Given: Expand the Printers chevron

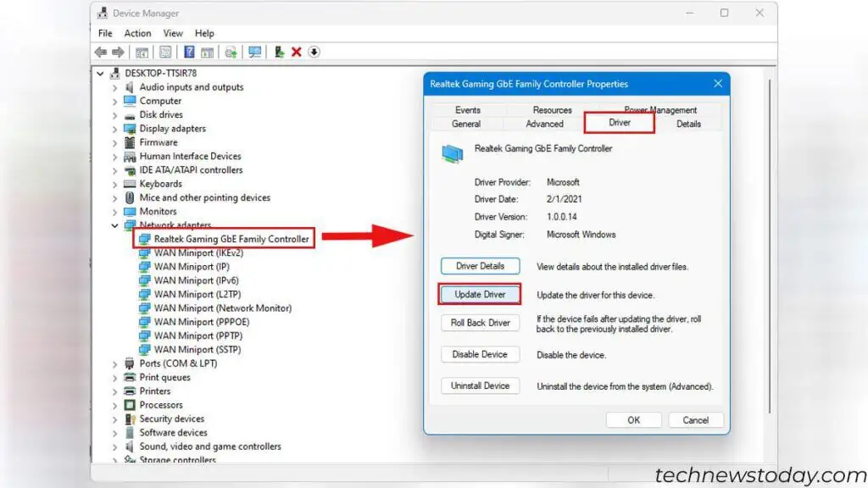Looking at the screenshot, I should tap(114, 391).
